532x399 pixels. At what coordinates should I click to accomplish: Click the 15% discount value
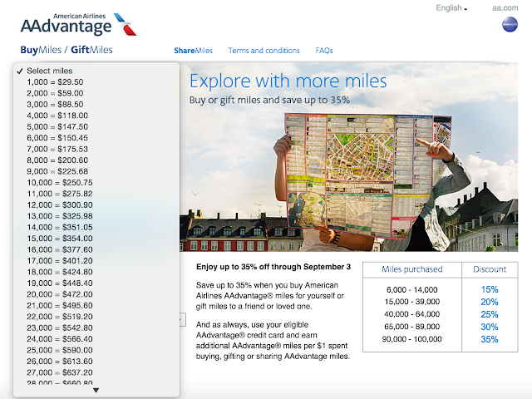[x=490, y=289]
